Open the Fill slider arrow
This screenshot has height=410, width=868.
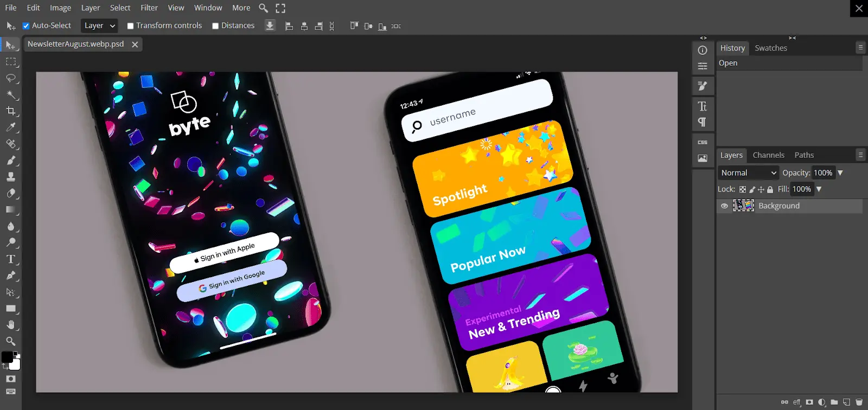click(819, 189)
